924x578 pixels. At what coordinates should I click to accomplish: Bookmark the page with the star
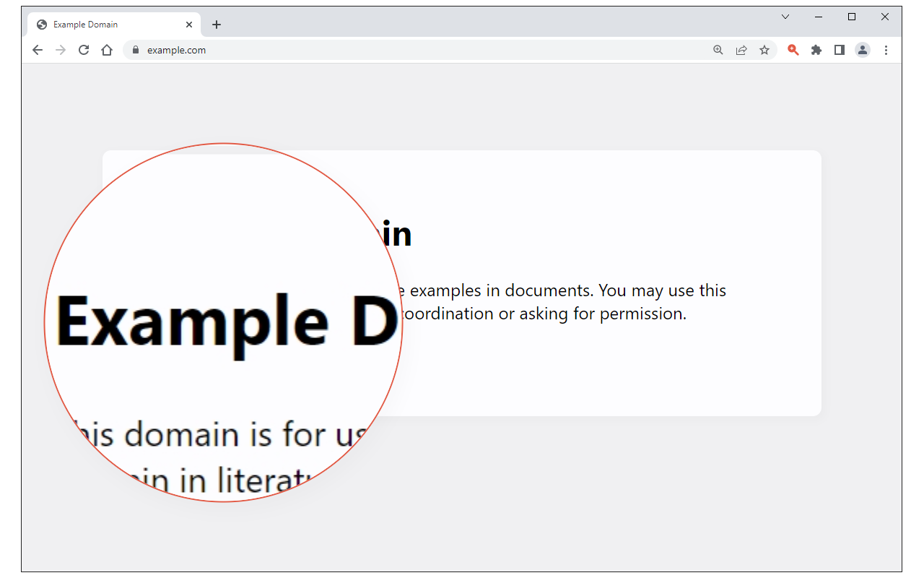764,50
